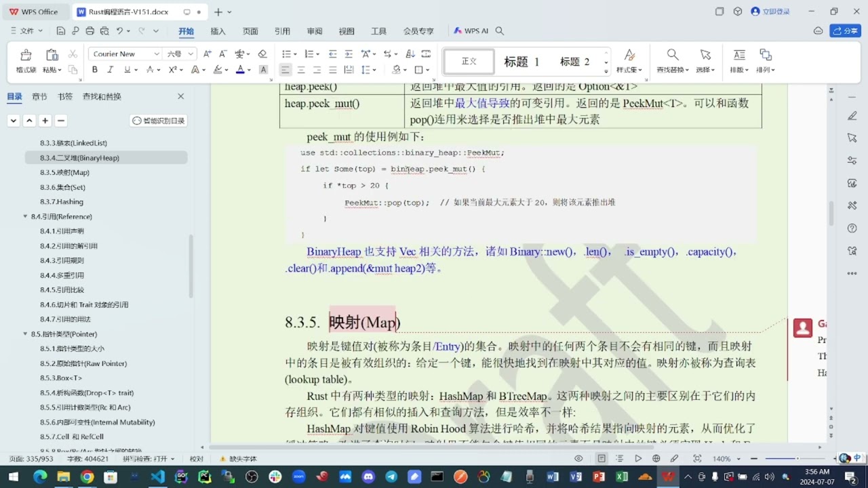The width and height of the screenshot is (868, 488).
Task: Switch to the 视图 ribbon tab
Action: (x=347, y=31)
